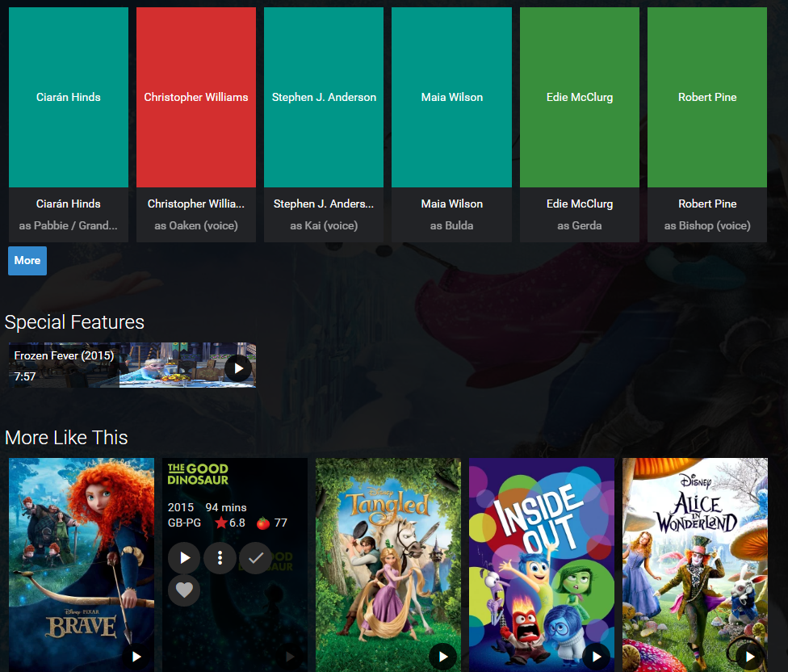788x672 pixels.
Task: Play Tangled from poster play icon
Action: [442, 657]
